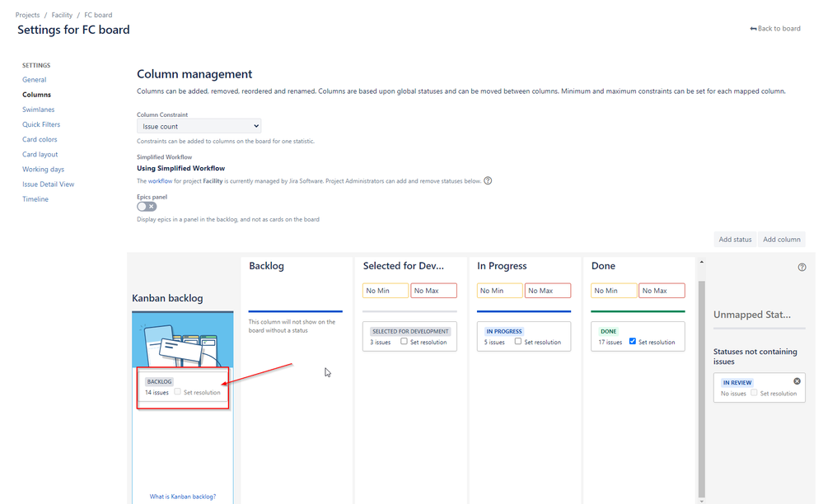Go to Projects breadcrumb
The width and height of the screenshot is (823, 504).
pos(27,15)
